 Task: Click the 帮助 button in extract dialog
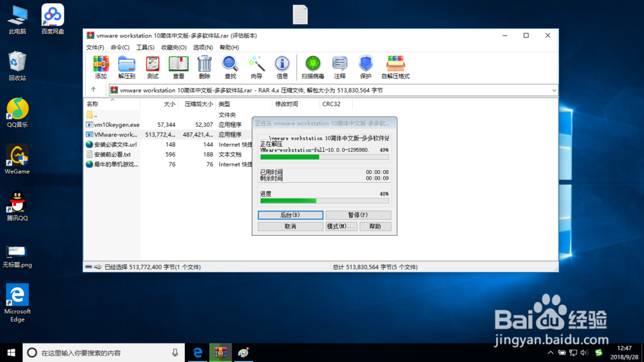375,226
